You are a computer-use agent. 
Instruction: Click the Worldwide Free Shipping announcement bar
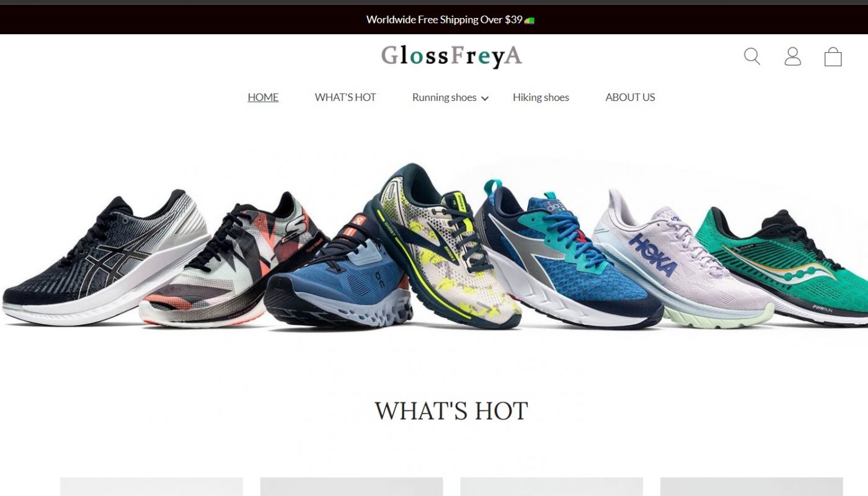click(434, 19)
